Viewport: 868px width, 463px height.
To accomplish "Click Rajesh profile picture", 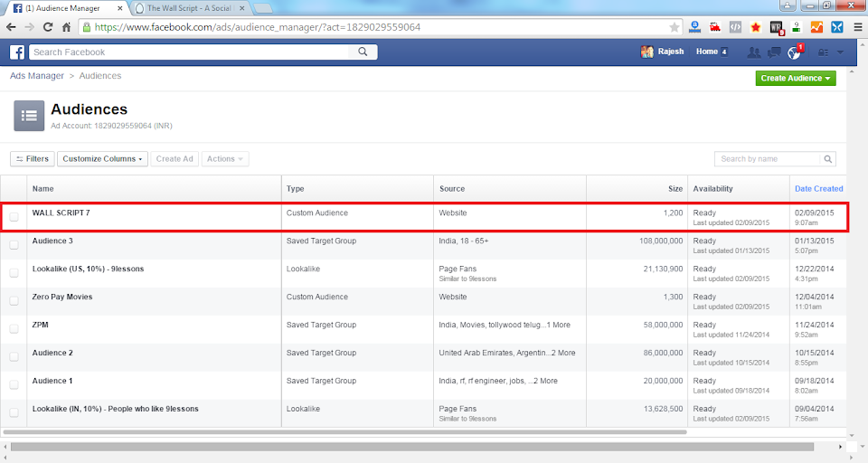I will [646, 52].
